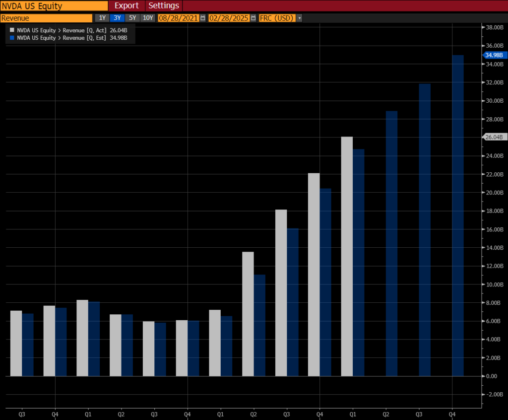Click the 28.00B y-axis label
Viewport: 508px width, 420px height.
pyautogui.click(x=495, y=119)
